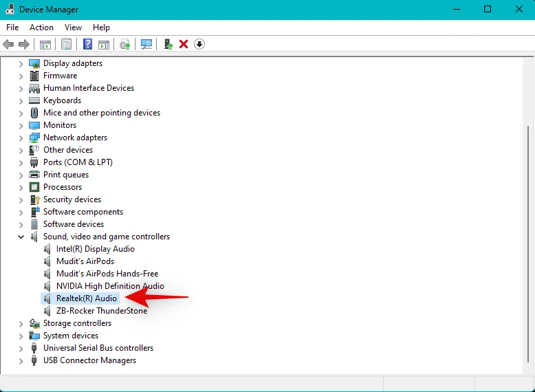Click the red X Uninstall device icon
535x392 pixels.
[184, 44]
